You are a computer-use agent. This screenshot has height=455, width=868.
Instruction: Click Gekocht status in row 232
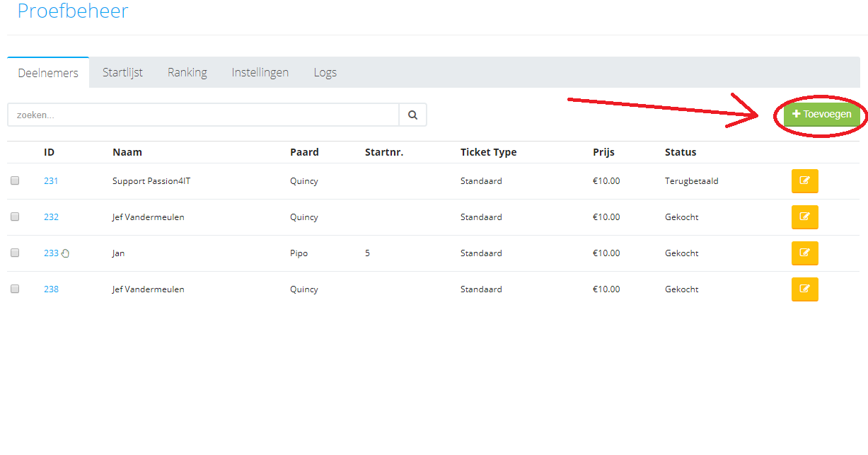682,217
